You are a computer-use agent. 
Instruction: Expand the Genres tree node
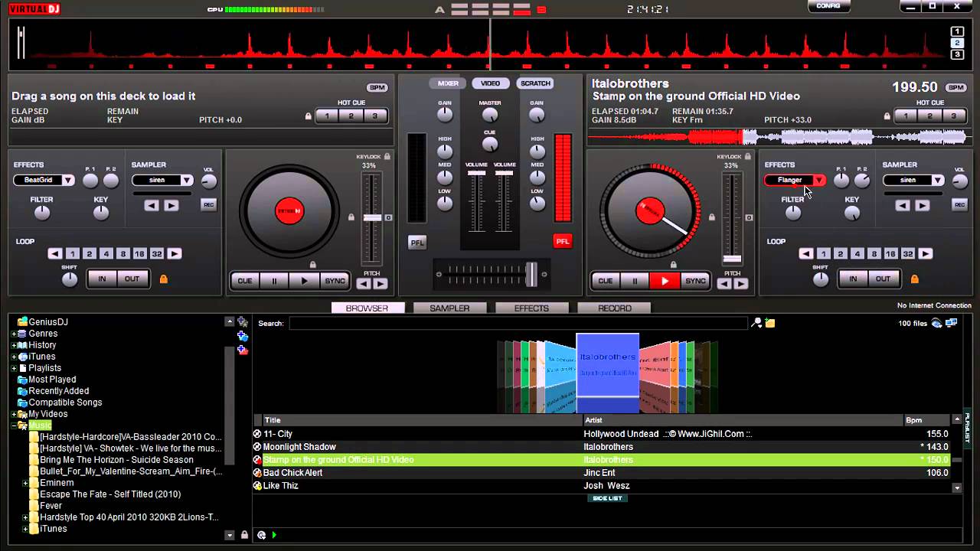pos(14,334)
